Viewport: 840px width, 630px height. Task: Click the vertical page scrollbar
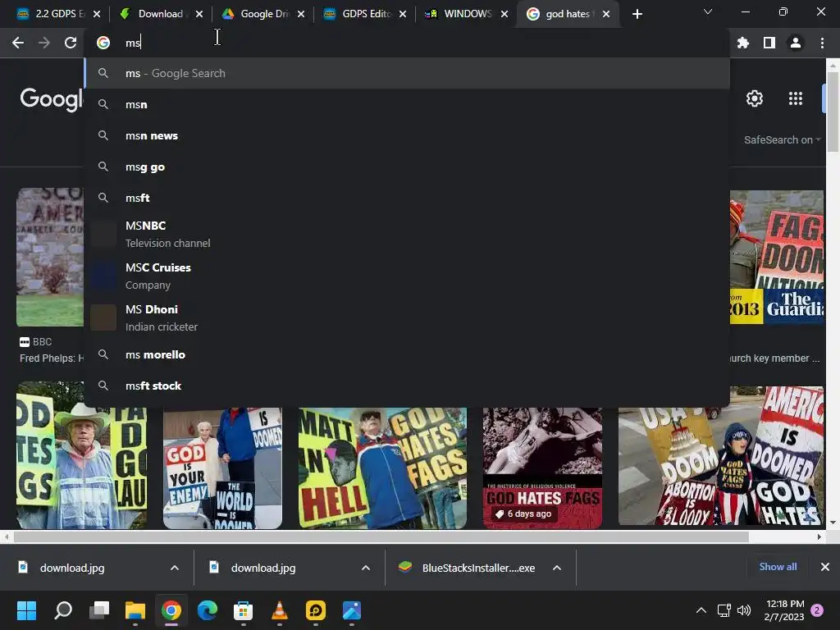point(833,112)
